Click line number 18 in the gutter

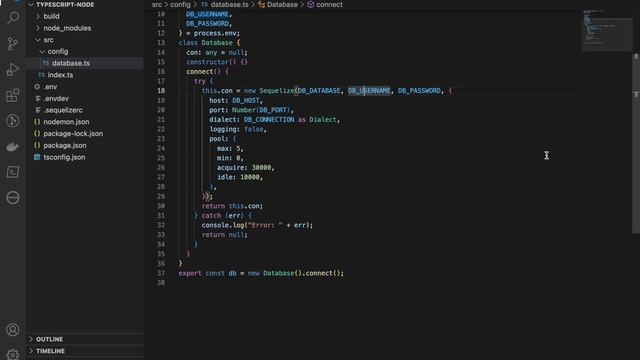click(x=161, y=91)
